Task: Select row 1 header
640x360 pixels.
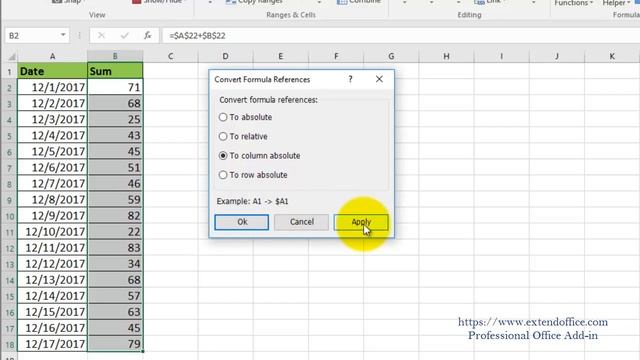Action: click(9, 72)
